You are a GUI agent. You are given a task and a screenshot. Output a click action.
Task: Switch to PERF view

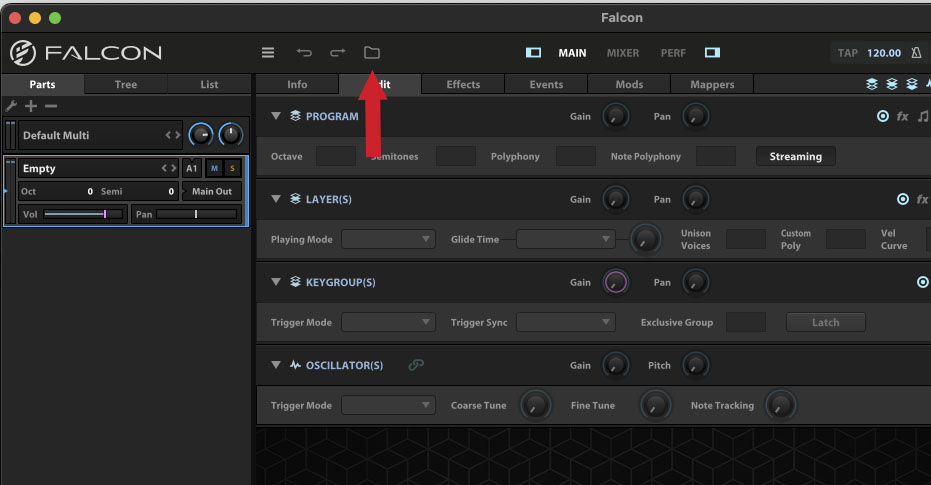point(673,53)
